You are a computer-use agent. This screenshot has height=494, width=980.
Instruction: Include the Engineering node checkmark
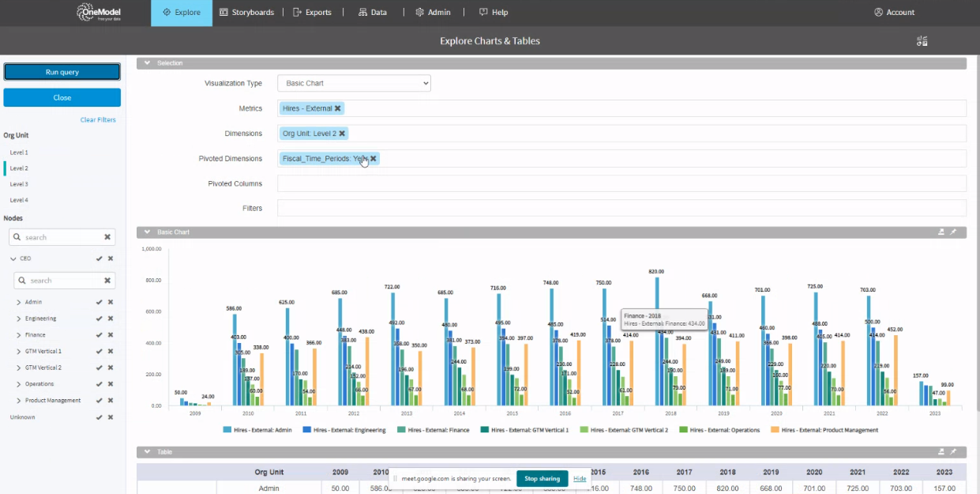[x=99, y=319]
